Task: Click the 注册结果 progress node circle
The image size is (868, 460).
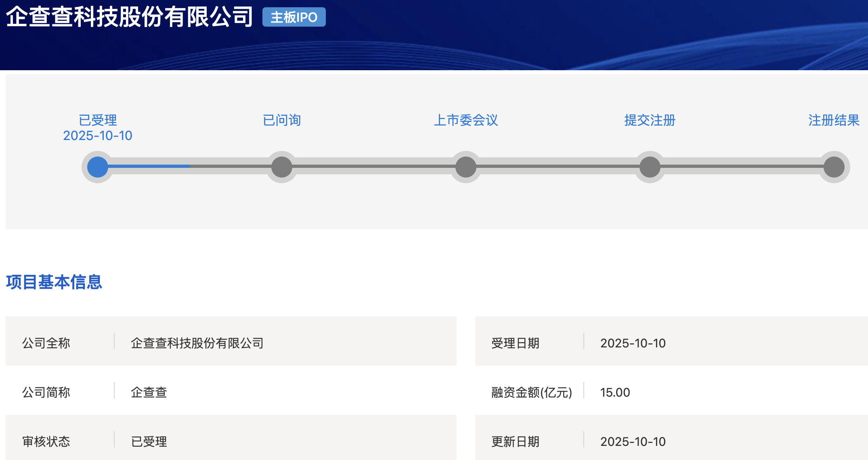Action: (x=834, y=167)
